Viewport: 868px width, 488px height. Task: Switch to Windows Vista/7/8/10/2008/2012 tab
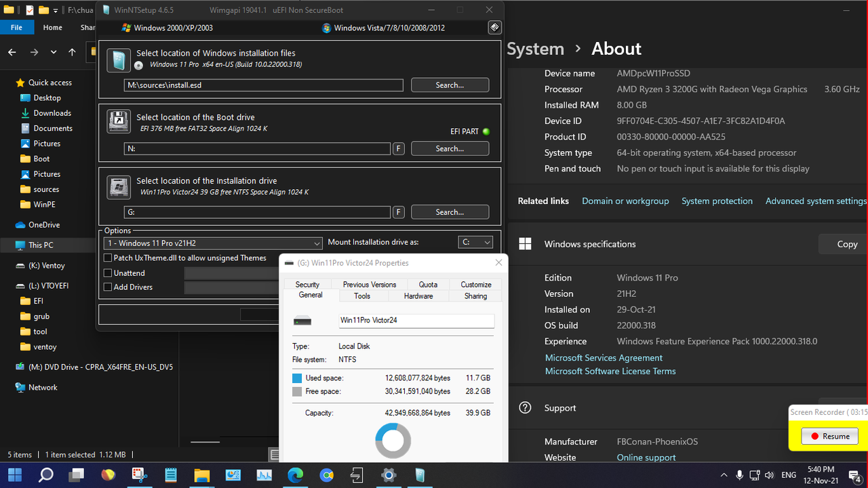click(383, 28)
